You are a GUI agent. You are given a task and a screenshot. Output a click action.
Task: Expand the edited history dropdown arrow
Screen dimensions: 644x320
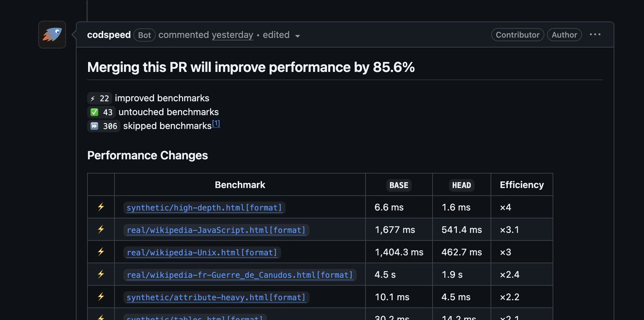[x=298, y=36]
